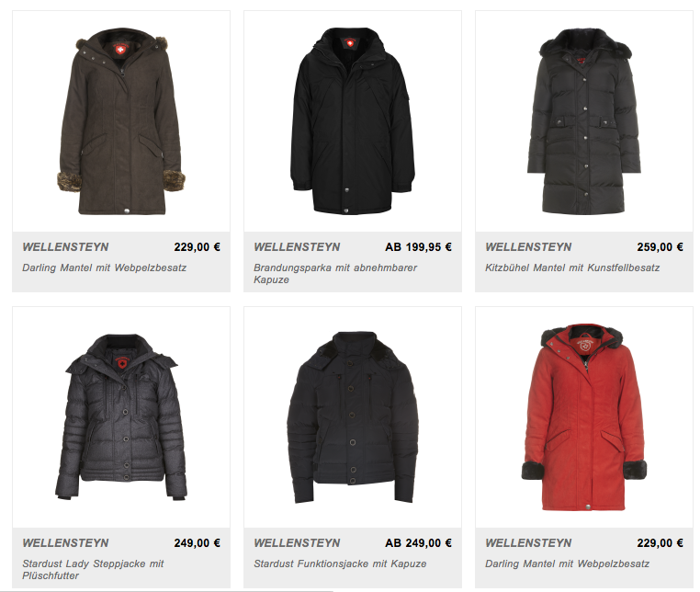Click the AB 249,00 € price
This screenshot has width=700, height=592.
point(418,543)
